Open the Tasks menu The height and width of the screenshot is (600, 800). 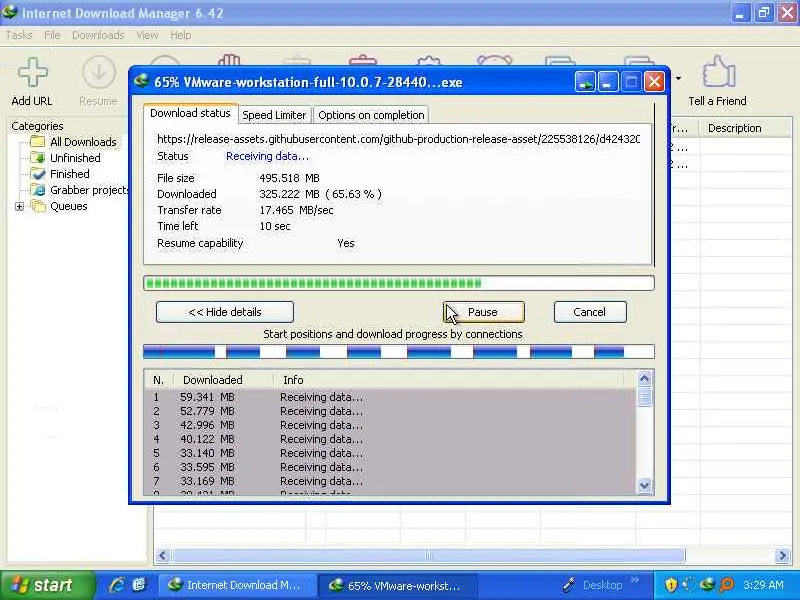tap(19, 35)
